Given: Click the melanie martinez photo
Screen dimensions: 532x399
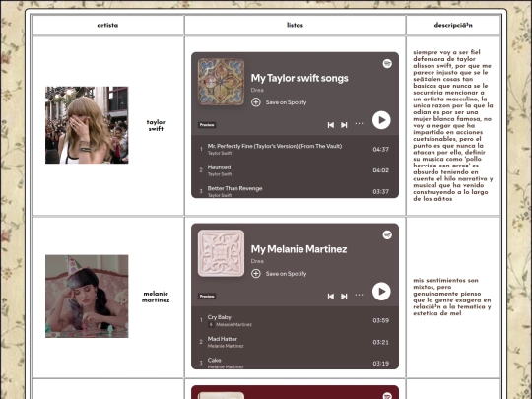Looking at the screenshot, I should [87, 297].
